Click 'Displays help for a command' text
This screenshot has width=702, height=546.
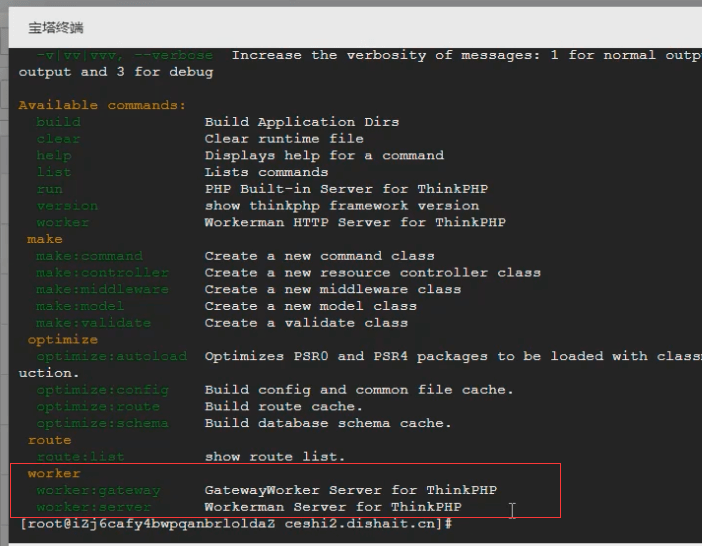coord(324,156)
